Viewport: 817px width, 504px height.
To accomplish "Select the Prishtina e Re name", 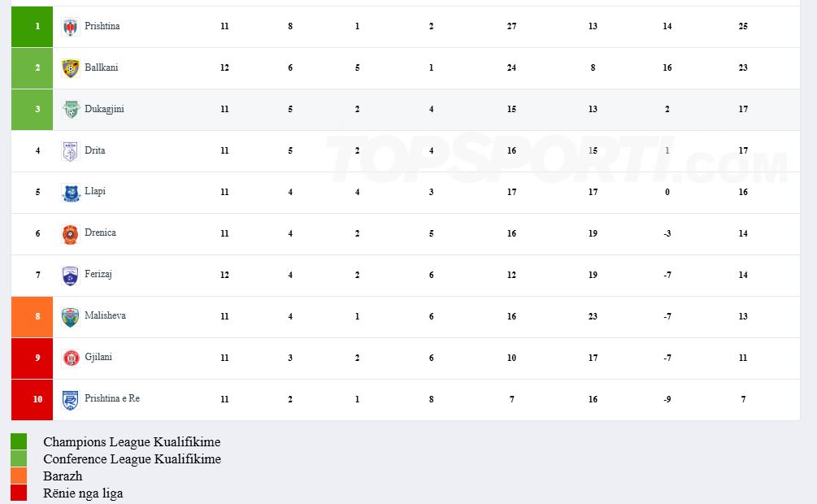I will click(112, 399).
